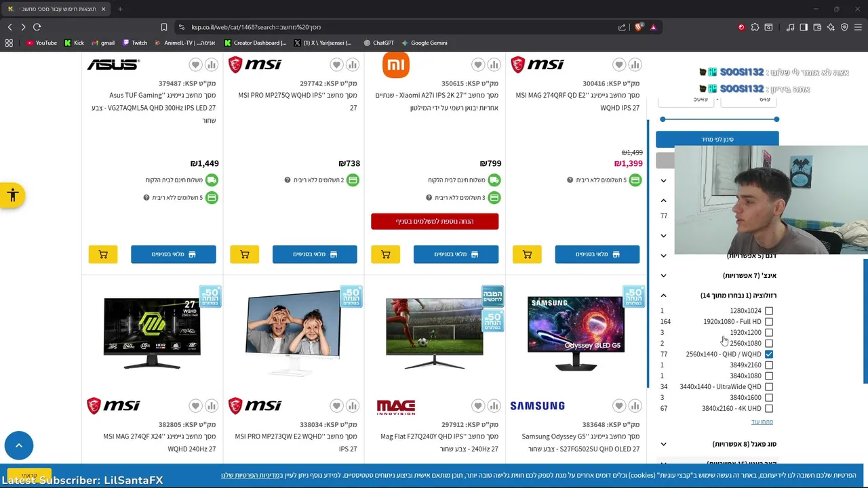Share this page from address bar
The width and height of the screenshot is (868, 488).
pyautogui.click(x=622, y=27)
